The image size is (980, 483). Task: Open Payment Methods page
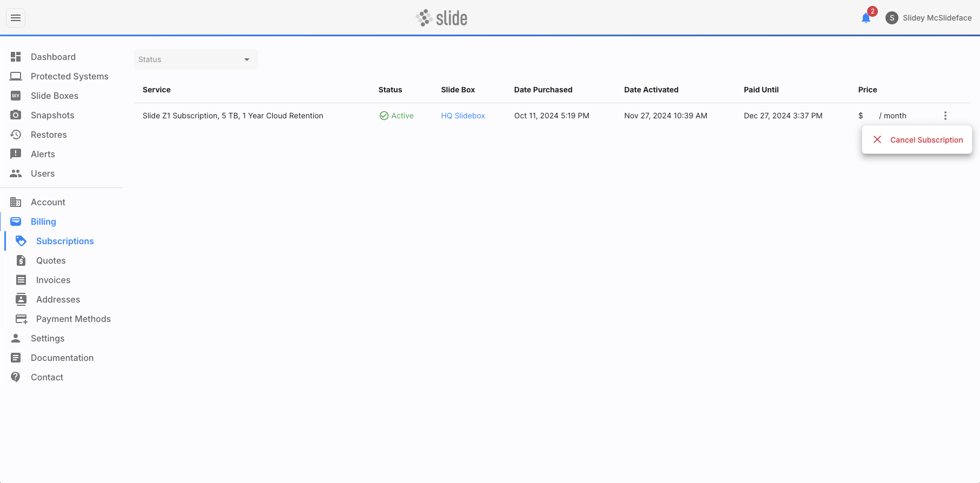pyautogui.click(x=73, y=319)
